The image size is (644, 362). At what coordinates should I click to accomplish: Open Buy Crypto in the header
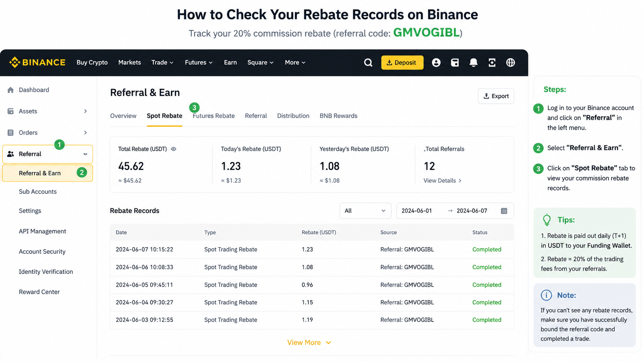point(92,62)
